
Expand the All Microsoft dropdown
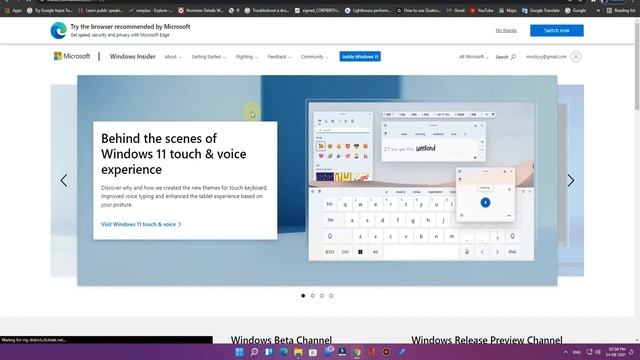pos(473,57)
